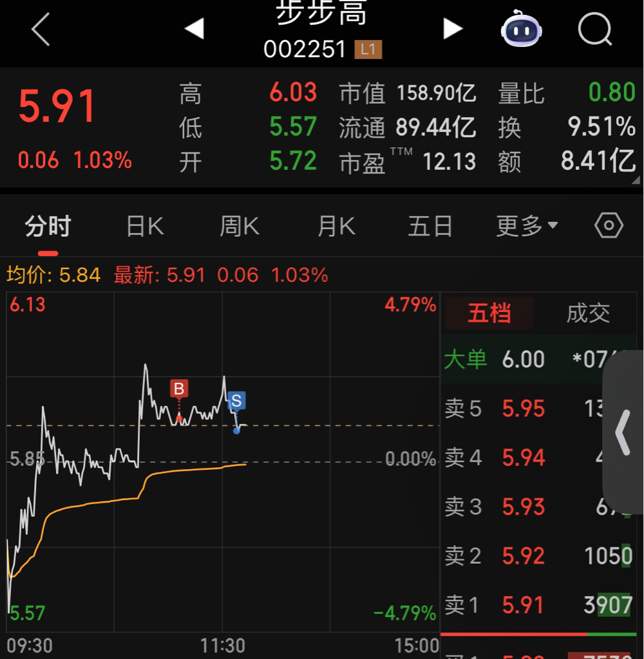The image size is (644, 659).
Task: Tap the buy/sell ratio bar
Action: click(538, 634)
